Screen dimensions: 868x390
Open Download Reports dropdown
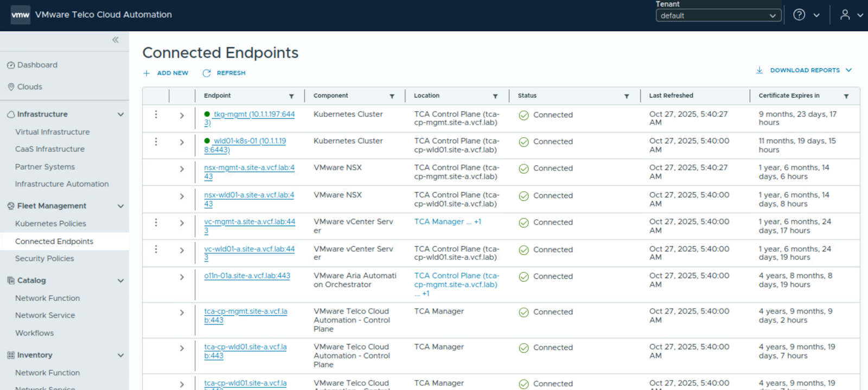click(804, 71)
